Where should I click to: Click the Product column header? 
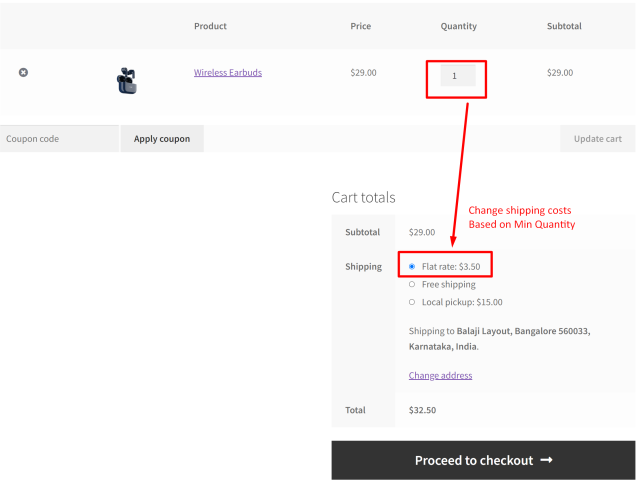click(210, 26)
